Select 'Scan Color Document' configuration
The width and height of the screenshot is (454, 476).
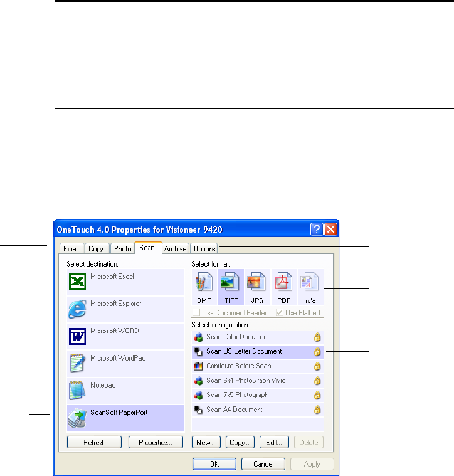[257, 337]
